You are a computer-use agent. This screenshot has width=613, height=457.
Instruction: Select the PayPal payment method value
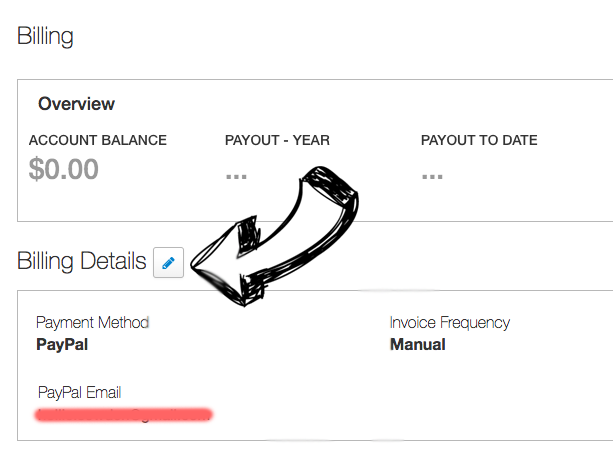point(62,345)
